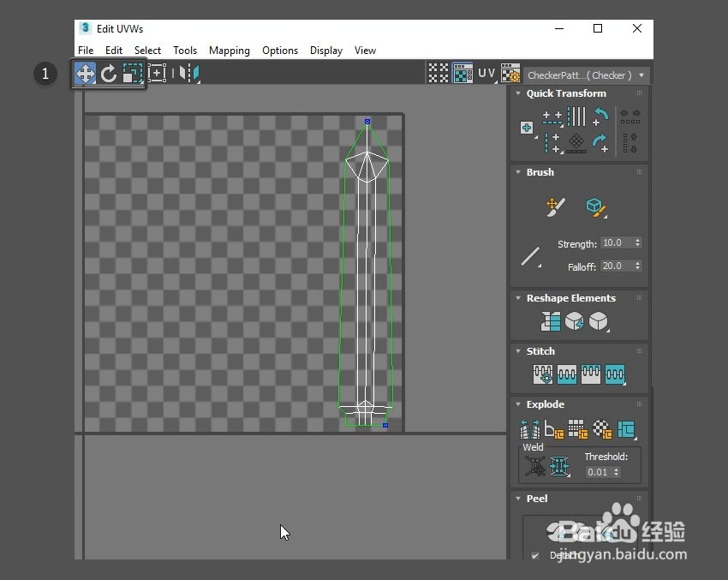The image size is (728, 580).
Task: Select the Relax brush with cube icon
Action: (x=596, y=206)
